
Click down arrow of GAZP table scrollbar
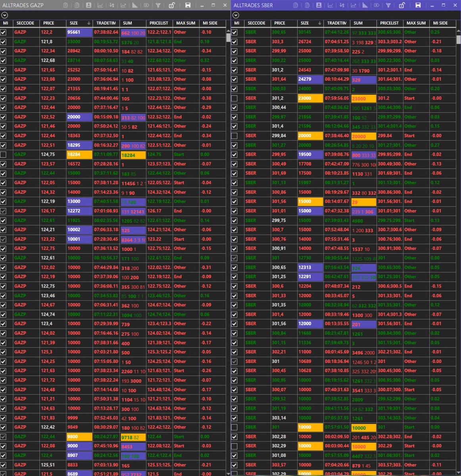pyautogui.click(x=228, y=473)
